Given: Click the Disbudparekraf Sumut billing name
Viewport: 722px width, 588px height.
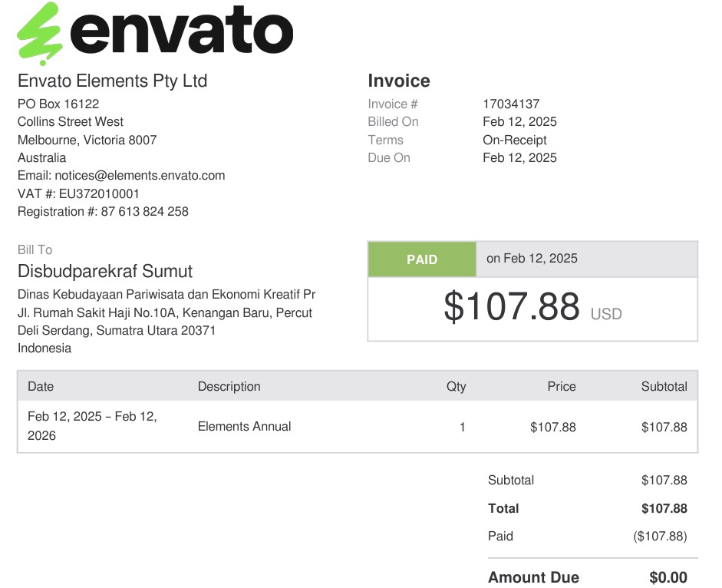Looking at the screenshot, I should click(105, 272).
